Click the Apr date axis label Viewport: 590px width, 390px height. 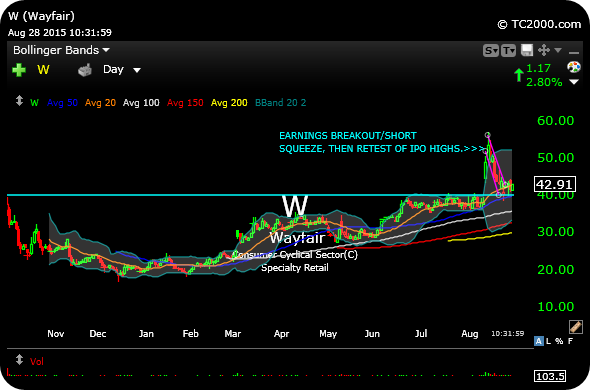tap(281, 334)
